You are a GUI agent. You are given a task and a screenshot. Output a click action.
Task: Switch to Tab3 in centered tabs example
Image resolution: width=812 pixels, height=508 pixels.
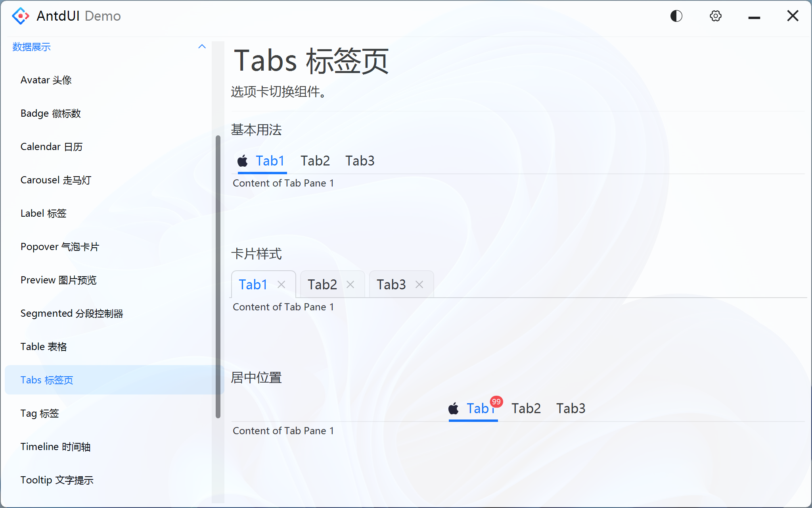[x=571, y=408]
